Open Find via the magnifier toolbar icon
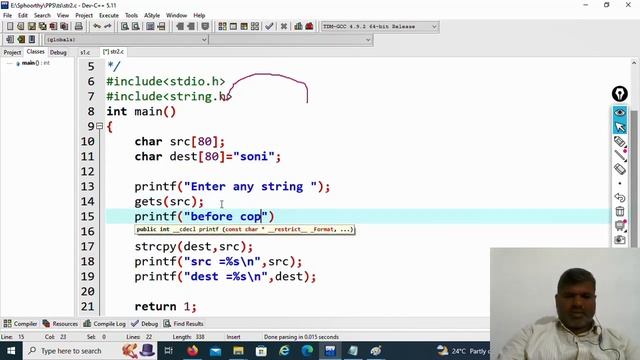The image size is (640, 360). pos(124,27)
